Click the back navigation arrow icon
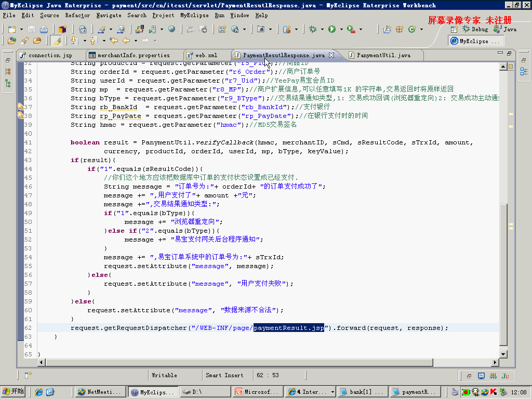 click(x=126, y=41)
